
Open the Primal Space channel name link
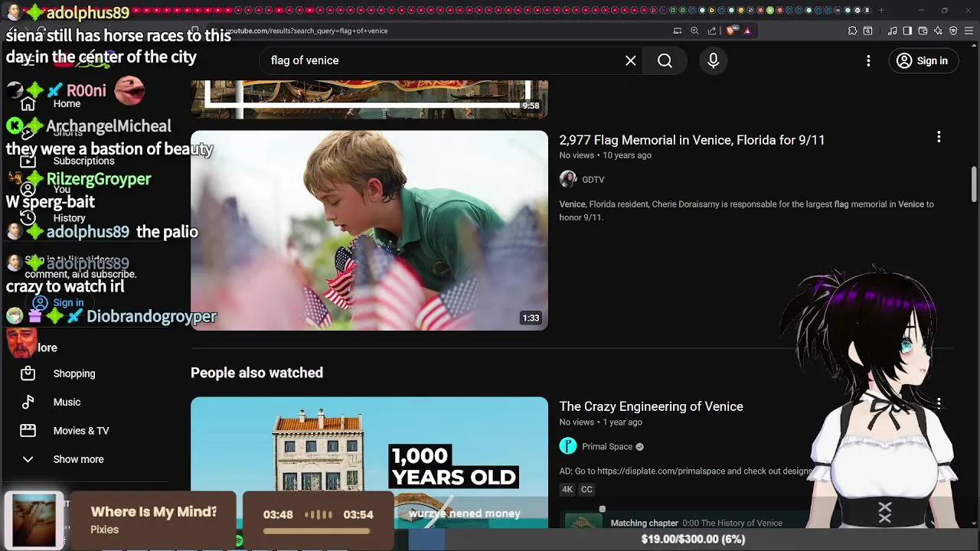[607, 447]
